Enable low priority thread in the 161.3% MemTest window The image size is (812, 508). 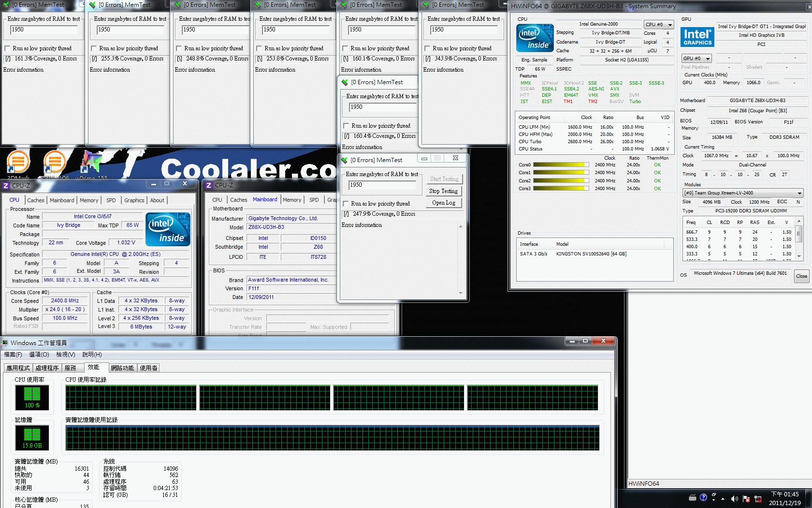(7, 48)
